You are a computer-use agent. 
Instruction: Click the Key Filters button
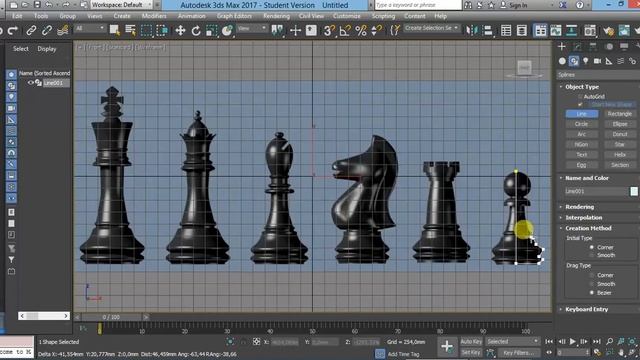pos(519,352)
